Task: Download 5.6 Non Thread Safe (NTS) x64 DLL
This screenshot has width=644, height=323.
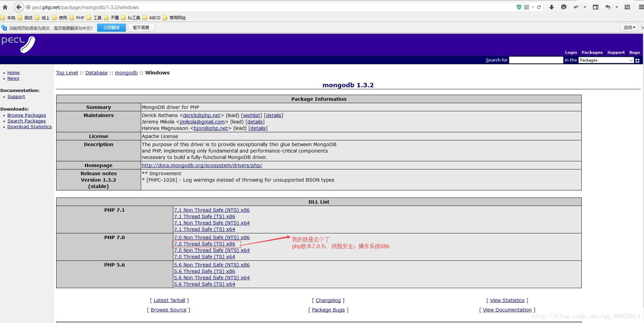Action: coord(212,278)
